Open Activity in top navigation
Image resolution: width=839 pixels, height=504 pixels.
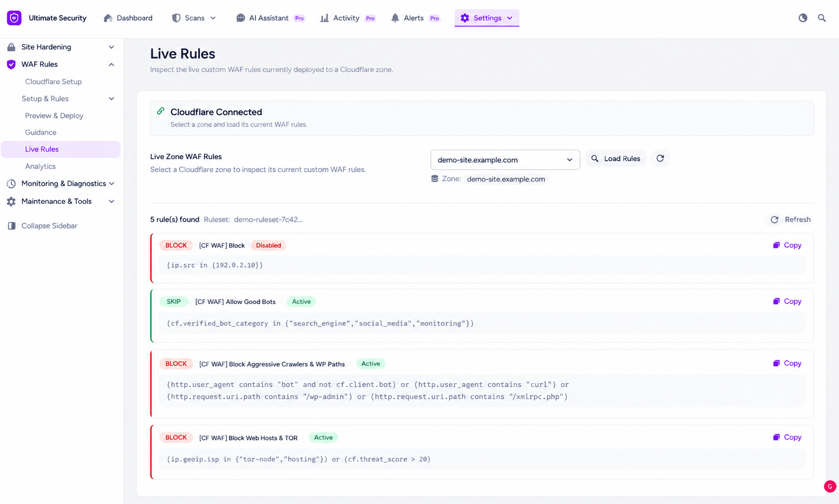348,18
